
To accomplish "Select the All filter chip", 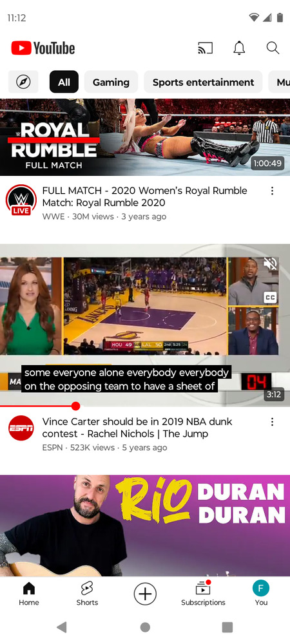I will pos(64,82).
